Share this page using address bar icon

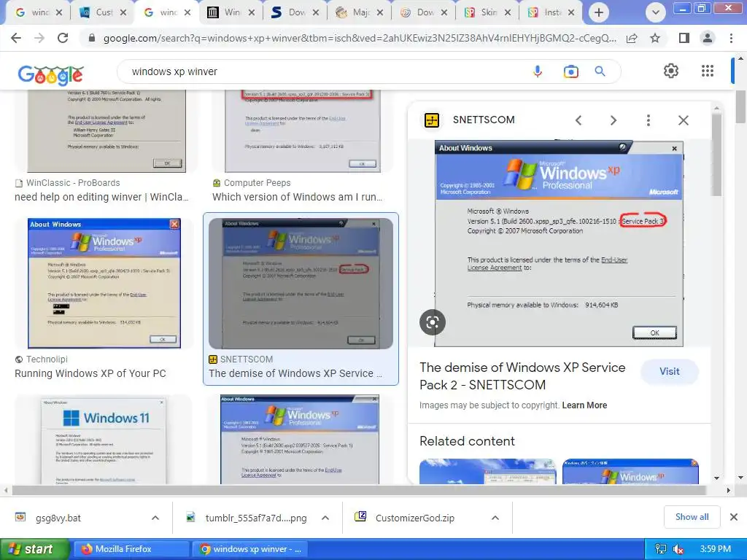click(x=632, y=38)
